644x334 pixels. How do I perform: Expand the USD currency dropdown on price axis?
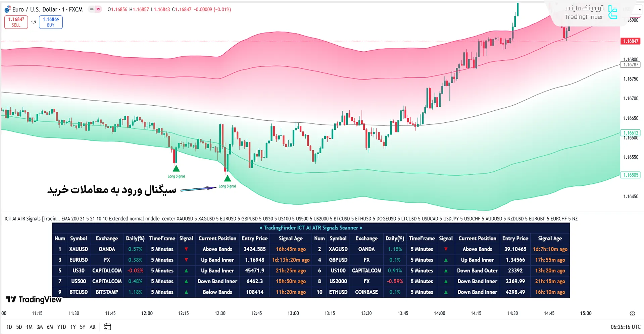point(639,10)
